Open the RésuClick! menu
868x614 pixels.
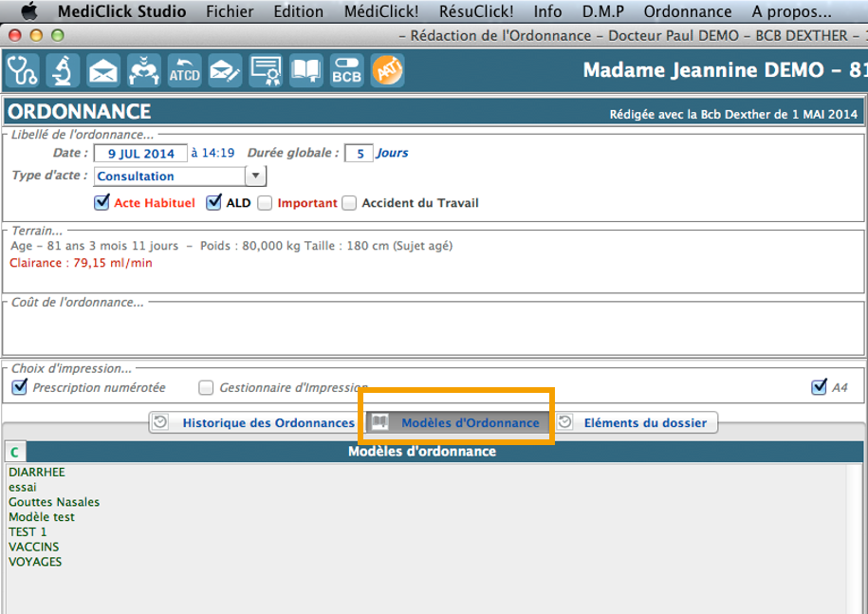pos(476,11)
